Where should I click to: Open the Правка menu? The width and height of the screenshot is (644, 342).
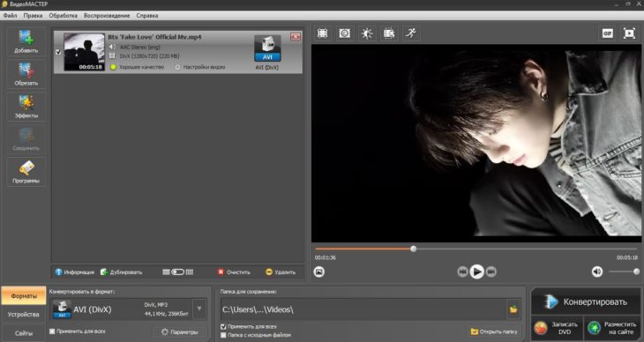(33, 16)
